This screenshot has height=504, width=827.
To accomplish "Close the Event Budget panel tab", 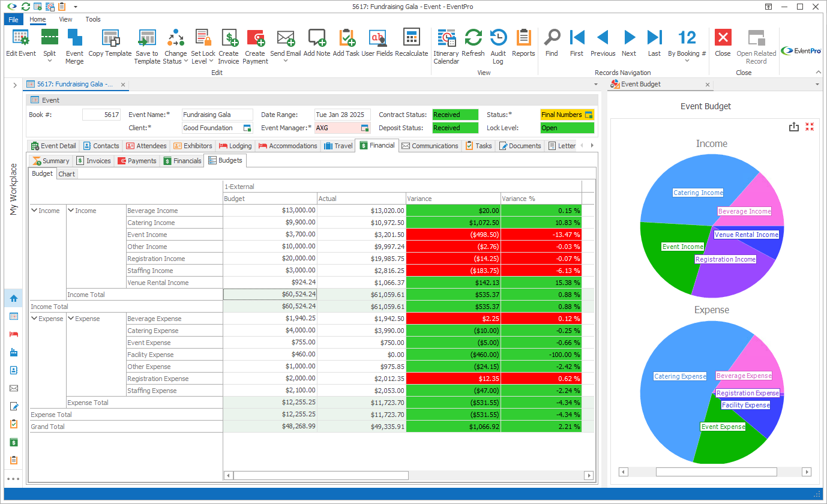I will tap(708, 85).
